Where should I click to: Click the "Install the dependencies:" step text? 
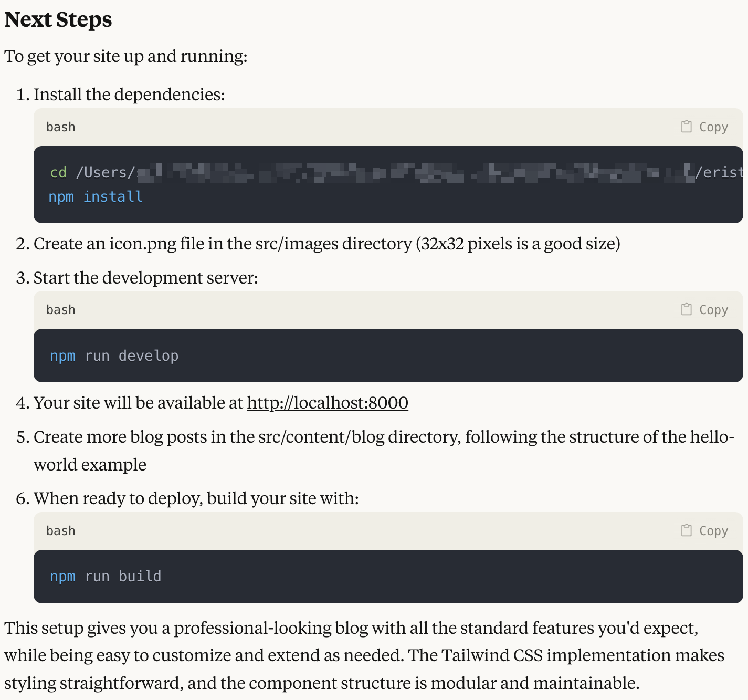[129, 95]
